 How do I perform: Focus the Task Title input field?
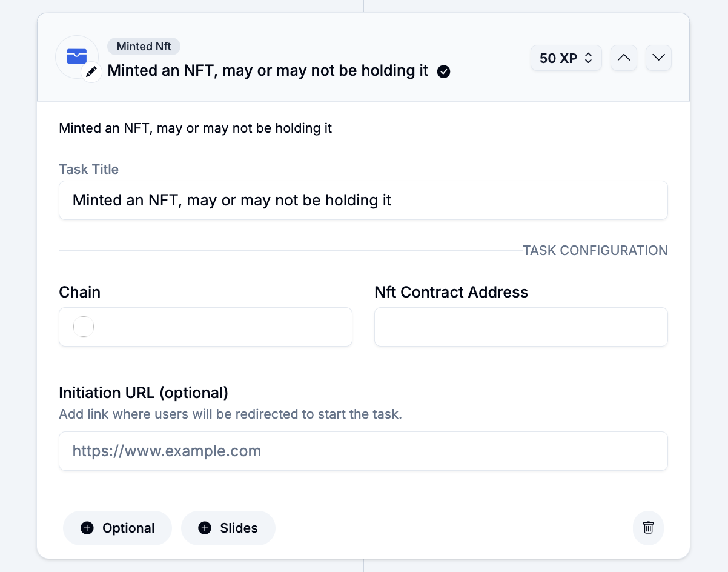363,200
